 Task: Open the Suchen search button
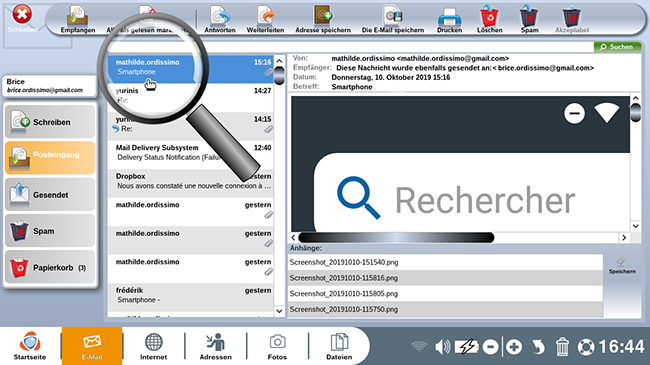point(617,47)
